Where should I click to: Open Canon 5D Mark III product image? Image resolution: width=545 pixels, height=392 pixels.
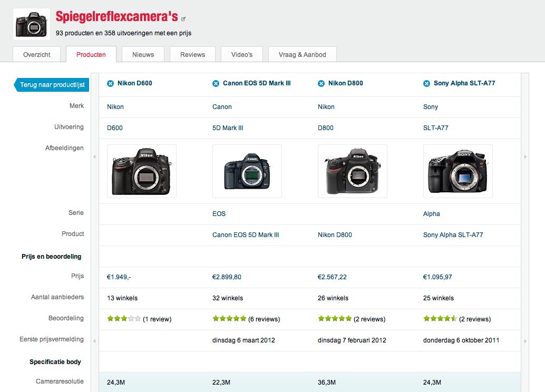click(247, 171)
